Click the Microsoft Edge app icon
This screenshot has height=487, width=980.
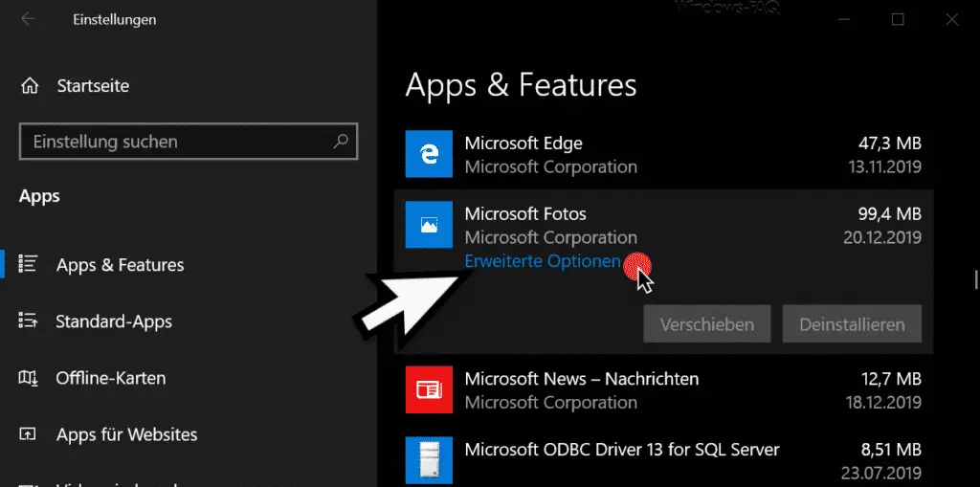(429, 154)
